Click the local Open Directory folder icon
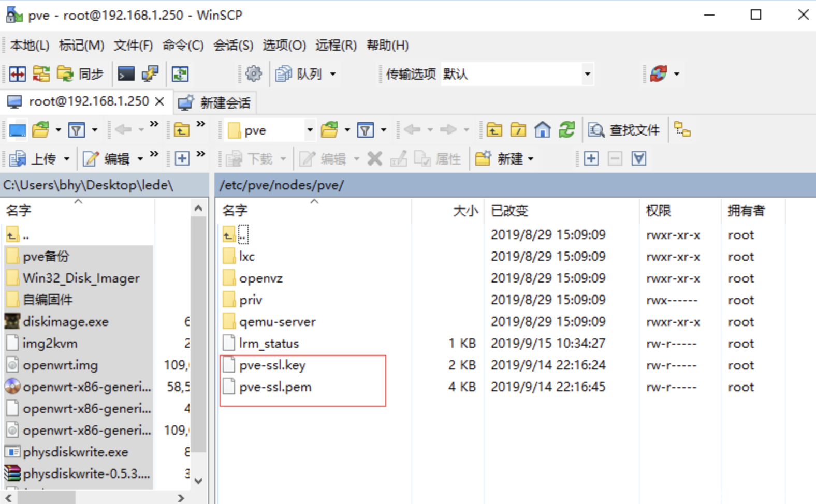Viewport: 816px width, 504px height. (x=41, y=130)
